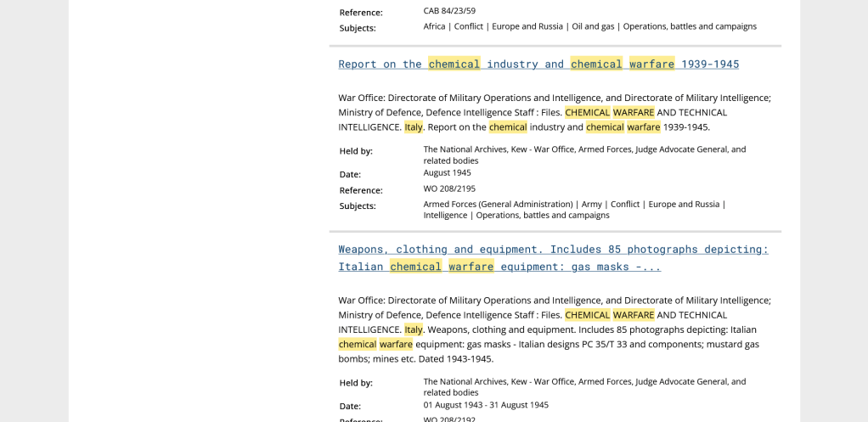This screenshot has height=422, width=868.
Task: Click the 'Africa | Conflict' subjects line at top
Action: pos(589,26)
